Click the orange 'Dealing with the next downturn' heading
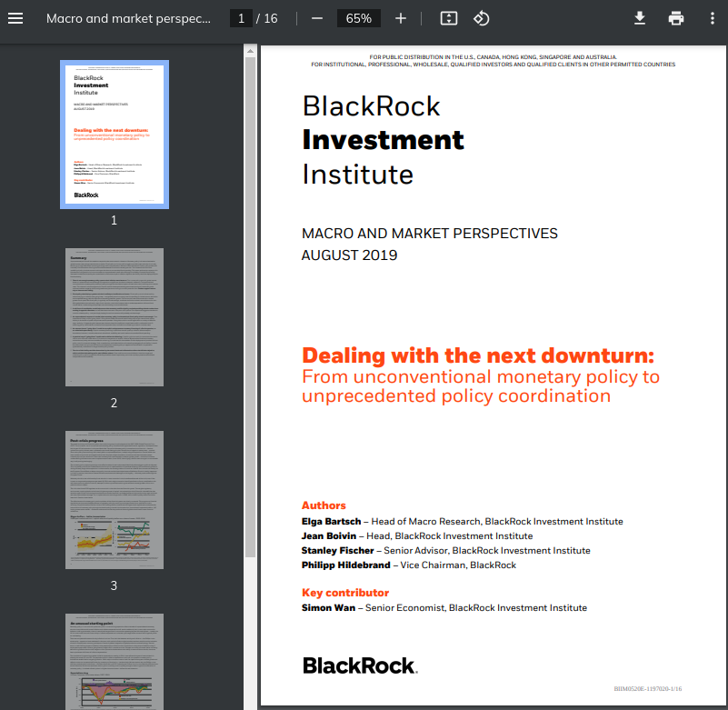This screenshot has height=710, width=728. tap(478, 355)
